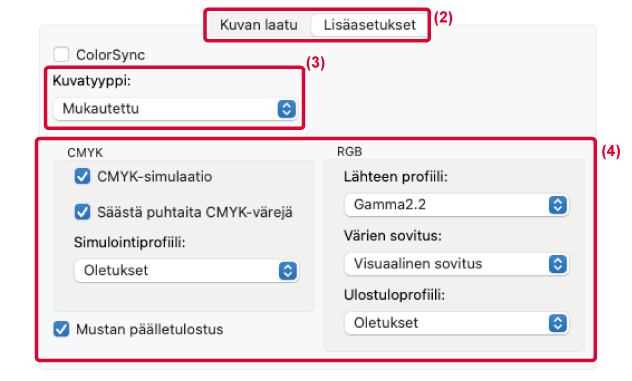
Task: Open the Lähteen profiili Gamma2.2 dropdown
Action: pyautogui.click(x=457, y=205)
